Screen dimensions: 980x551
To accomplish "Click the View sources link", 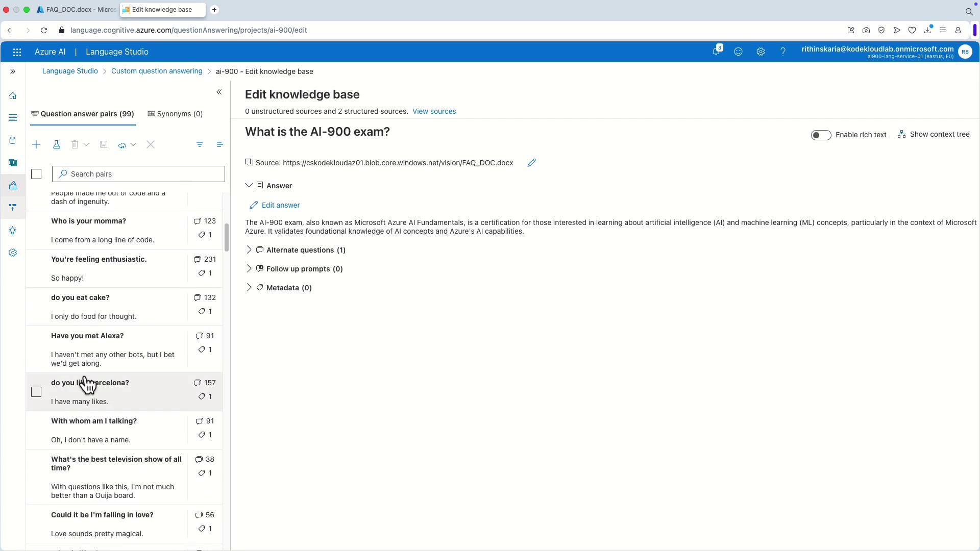I will point(434,111).
